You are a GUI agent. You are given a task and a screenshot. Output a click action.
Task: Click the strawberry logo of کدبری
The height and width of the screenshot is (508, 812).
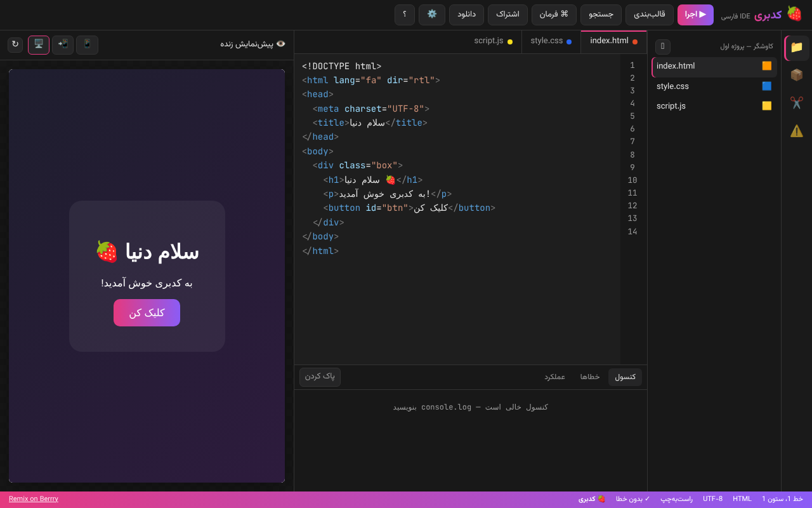tap(794, 14)
